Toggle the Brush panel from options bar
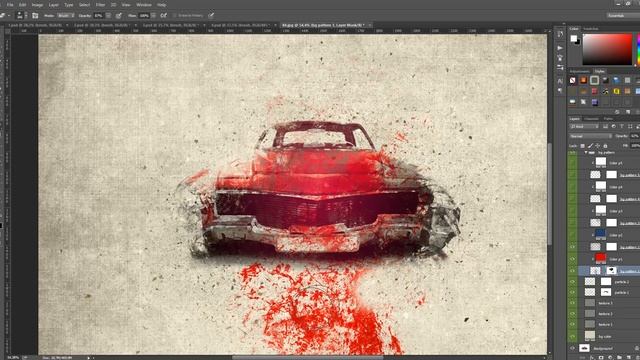Viewport: 640px width, 360px height. (35, 16)
